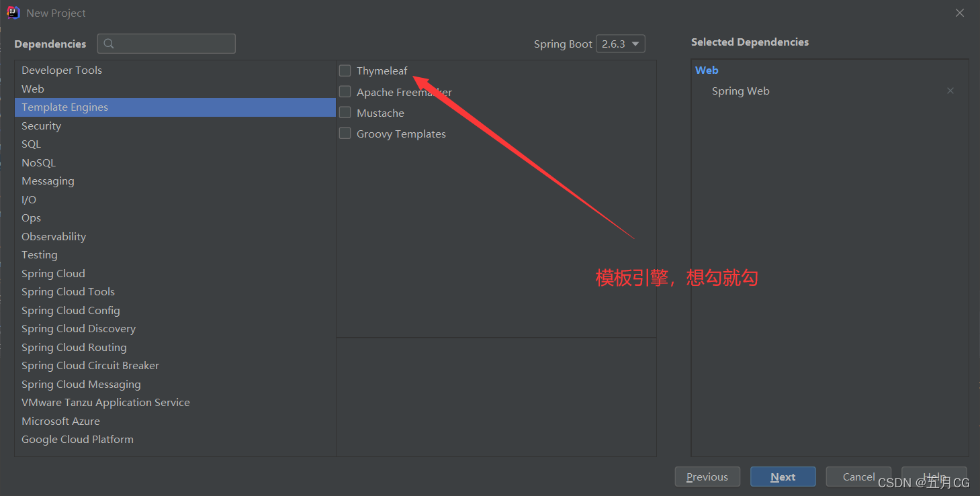Select Spring Cloud Config category
980x496 pixels.
(x=175, y=310)
